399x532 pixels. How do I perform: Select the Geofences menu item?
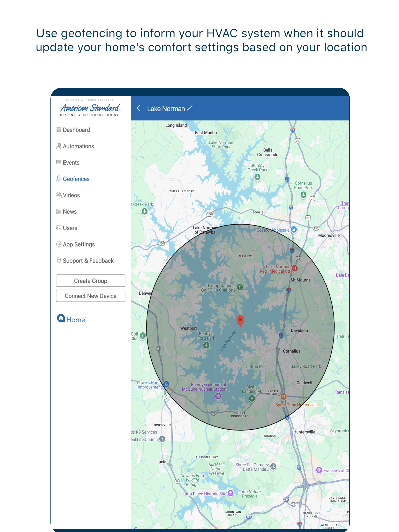point(73,179)
